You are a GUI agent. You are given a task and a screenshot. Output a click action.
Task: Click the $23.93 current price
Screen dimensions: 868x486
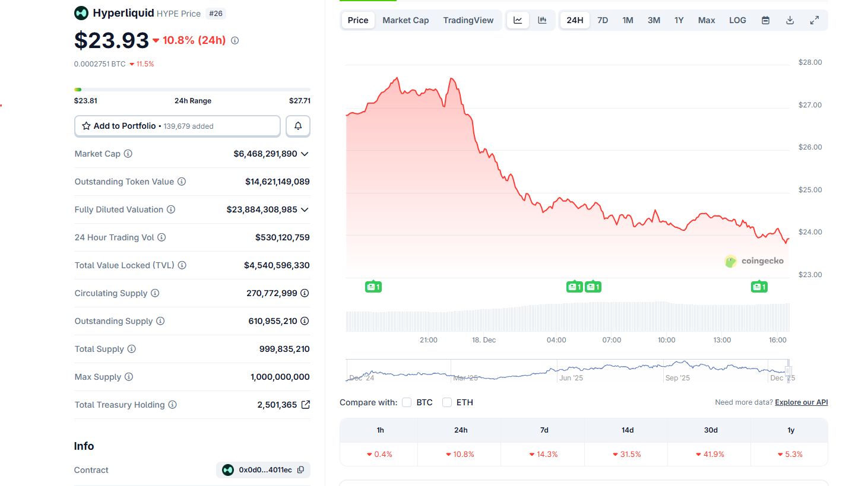[x=112, y=40]
